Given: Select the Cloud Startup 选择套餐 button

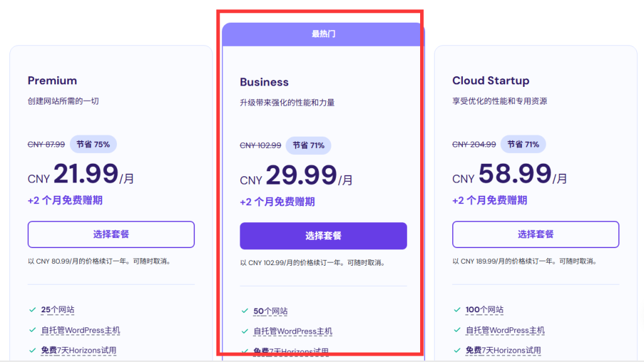Looking at the screenshot, I should [x=536, y=234].
